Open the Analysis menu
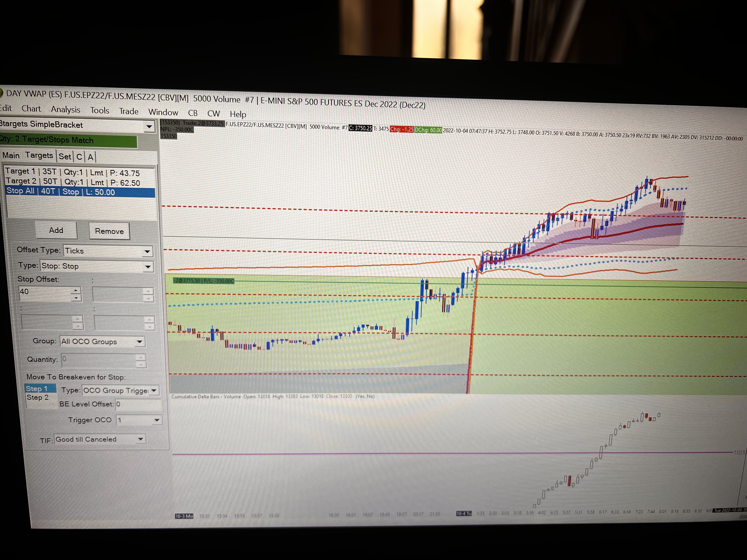 pos(66,110)
